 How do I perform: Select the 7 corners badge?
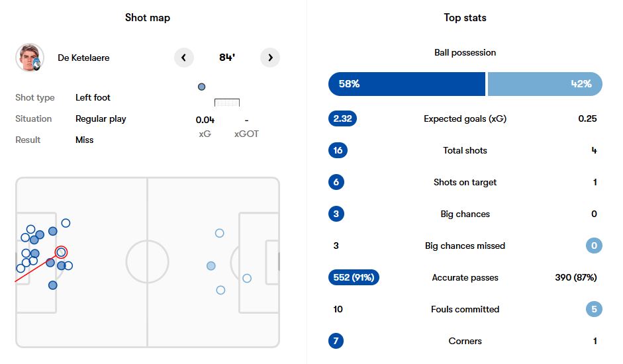pos(338,341)
